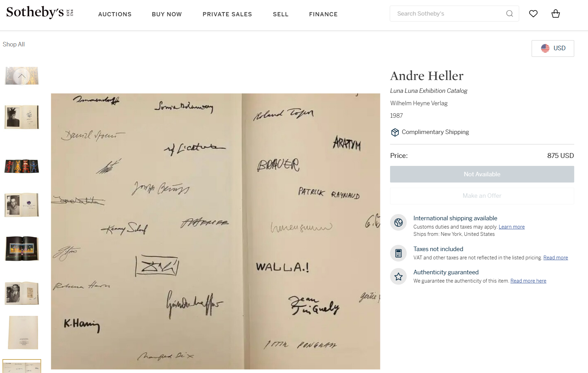
Task: Click the Sotheby's logo
Action: point(39,12)
